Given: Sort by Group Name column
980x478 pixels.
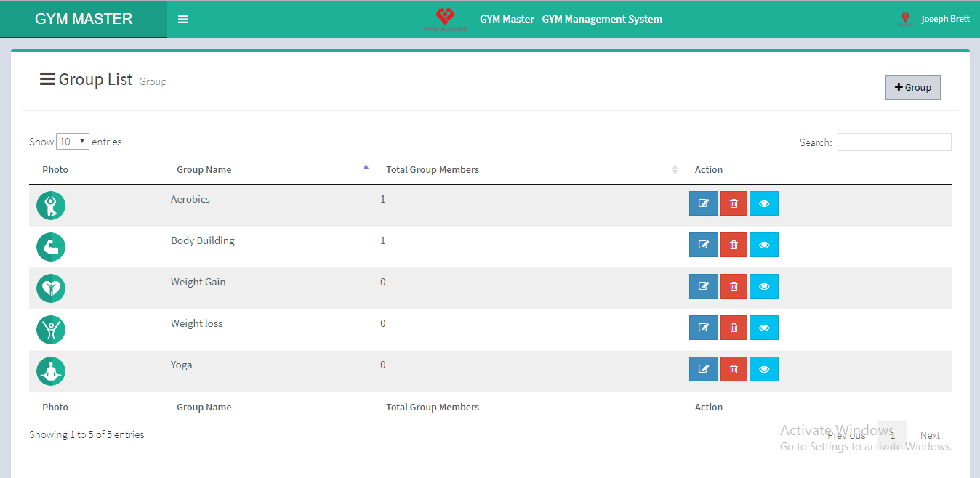Looking at the screenshot, I should 204,169.
